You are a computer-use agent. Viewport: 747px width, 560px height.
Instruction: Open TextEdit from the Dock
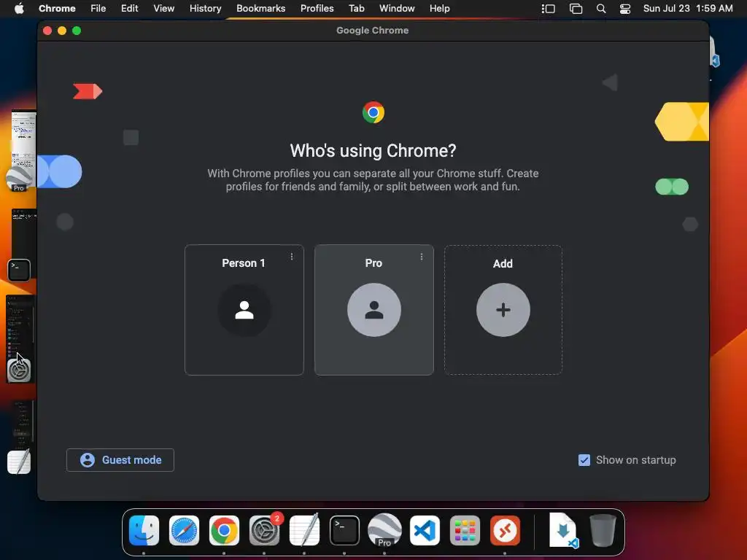coord(304,530)
